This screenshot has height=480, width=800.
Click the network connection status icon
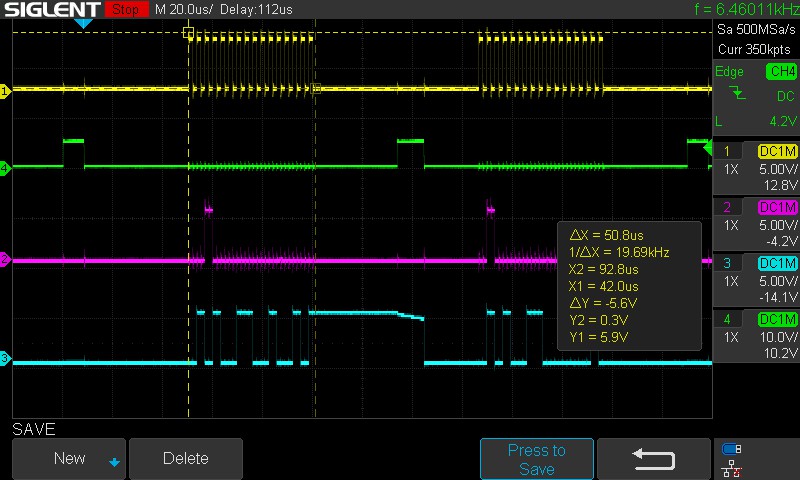click(731, 467)
